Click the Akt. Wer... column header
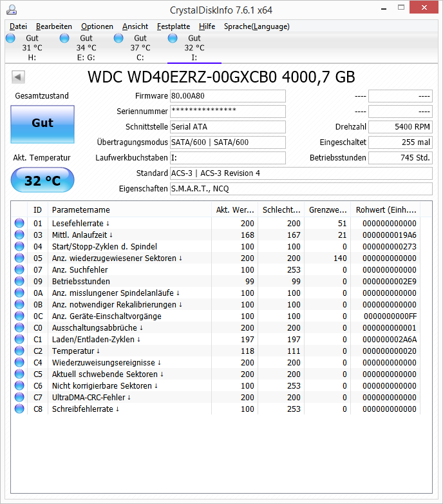The width and height of the screenshot is (443, 504). [234, 210]
